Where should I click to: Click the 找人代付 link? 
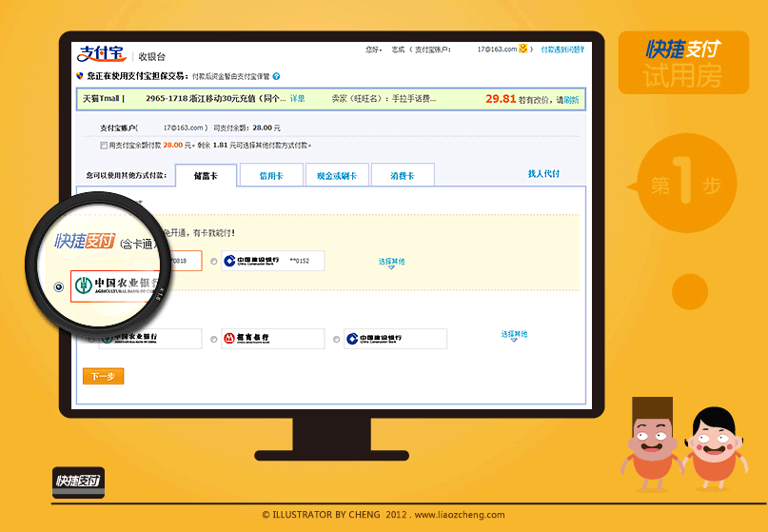[x=543, y=173]
